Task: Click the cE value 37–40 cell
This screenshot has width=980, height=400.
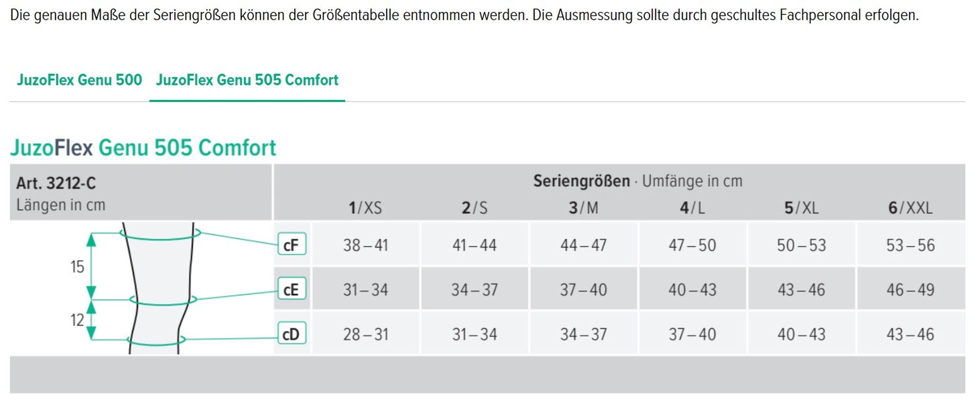Action: [583, 289]
